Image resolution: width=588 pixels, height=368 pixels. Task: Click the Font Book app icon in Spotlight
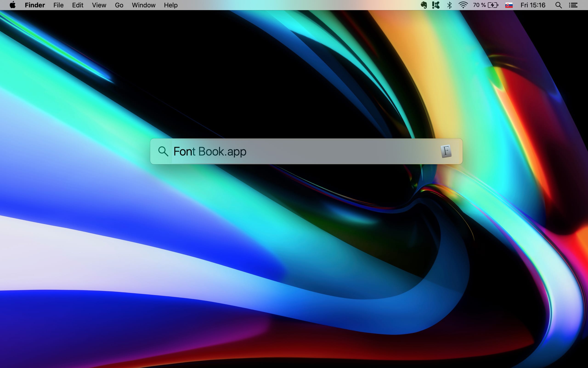tap(446, 151)
